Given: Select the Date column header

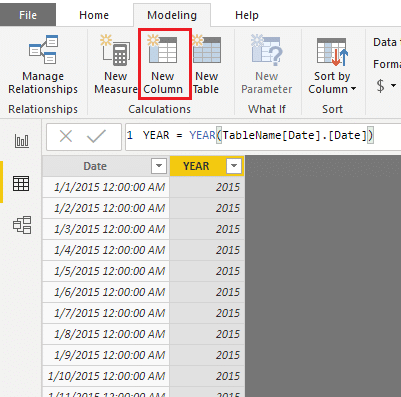Looking at the screenshot, I should coord(106,166).
